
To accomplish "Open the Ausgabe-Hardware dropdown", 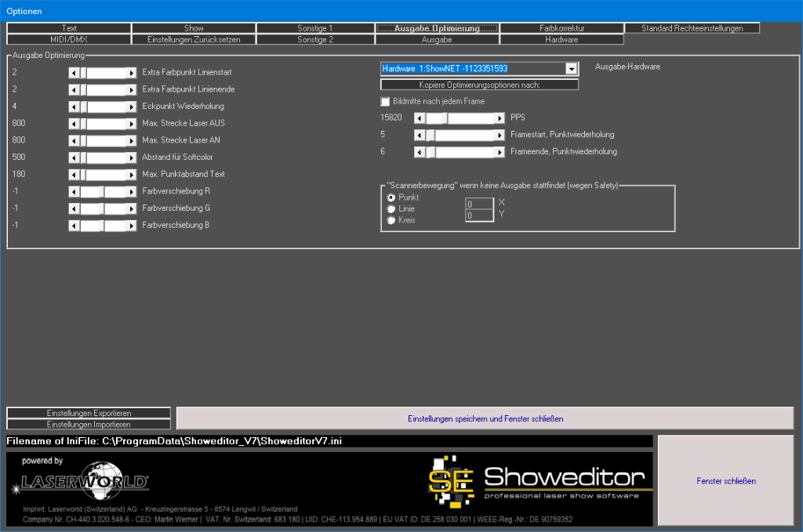I will click(571, 69).
